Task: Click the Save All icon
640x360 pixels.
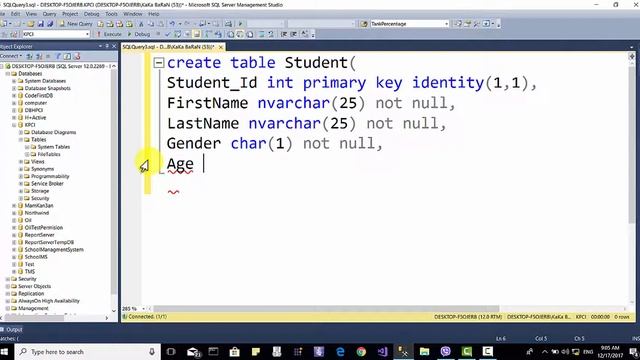Action: point(50,24)
